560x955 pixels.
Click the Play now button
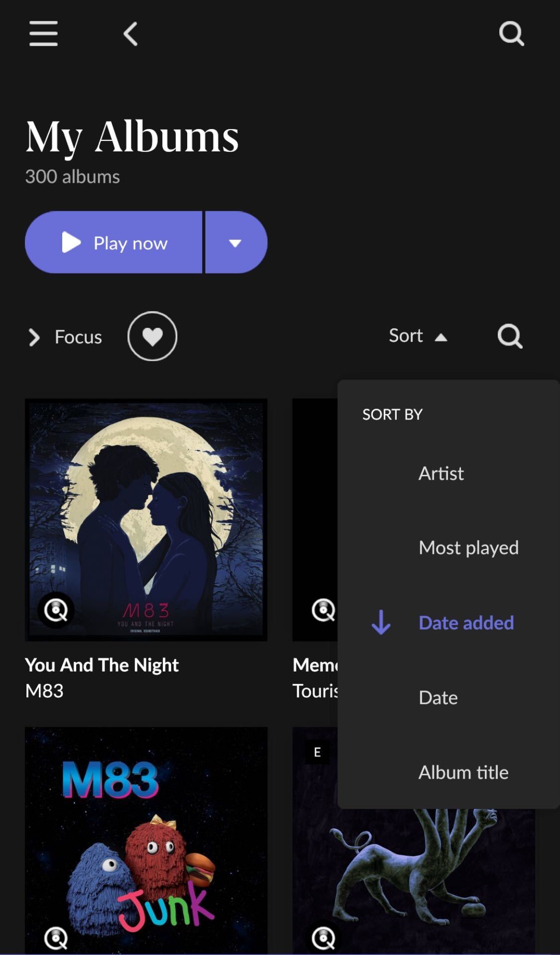113,243
